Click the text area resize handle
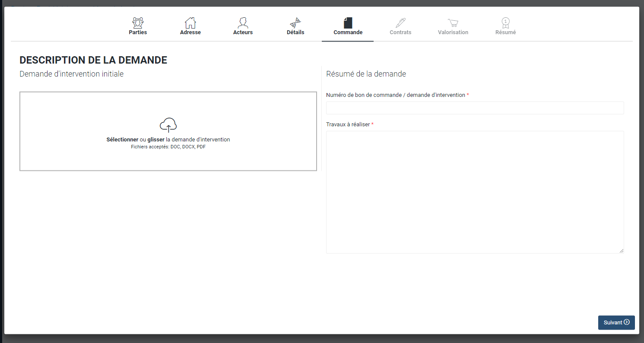 [x=622, y=251]
